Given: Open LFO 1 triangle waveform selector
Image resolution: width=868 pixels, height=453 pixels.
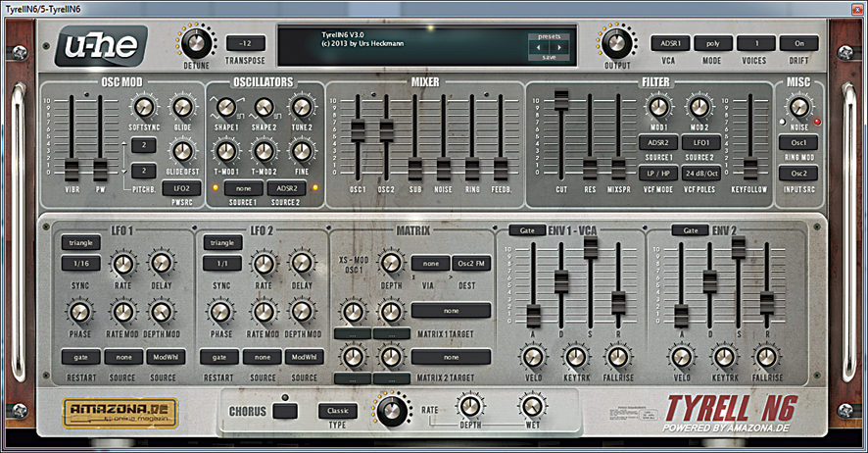Looking at the screenshot, I should (x=80, y=242).
